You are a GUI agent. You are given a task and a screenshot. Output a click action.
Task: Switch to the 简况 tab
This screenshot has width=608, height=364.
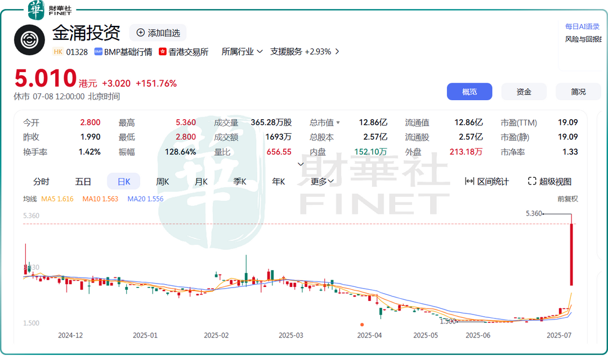click(578, 92)
